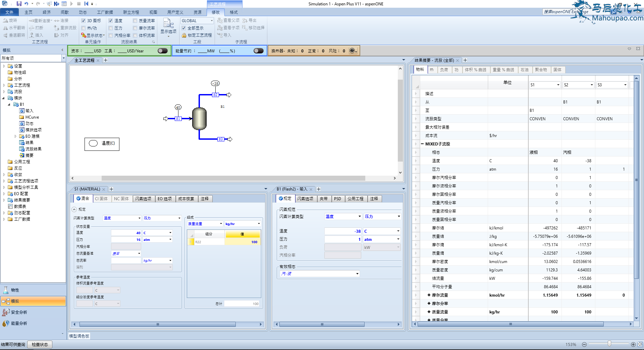
Task: Open the 主页 ribbon tab
Action: [29, 12]
